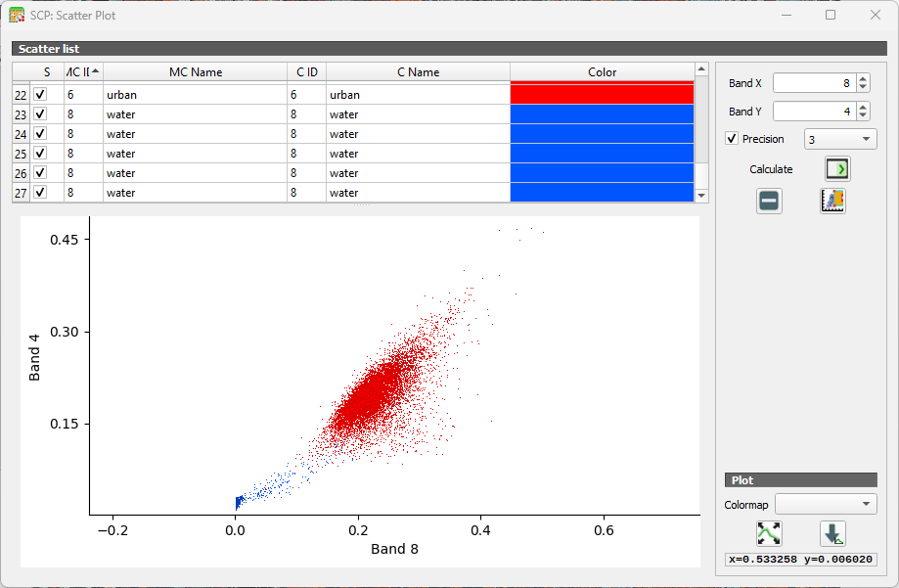Click the SCP app icon in title bar

[17, 16]
